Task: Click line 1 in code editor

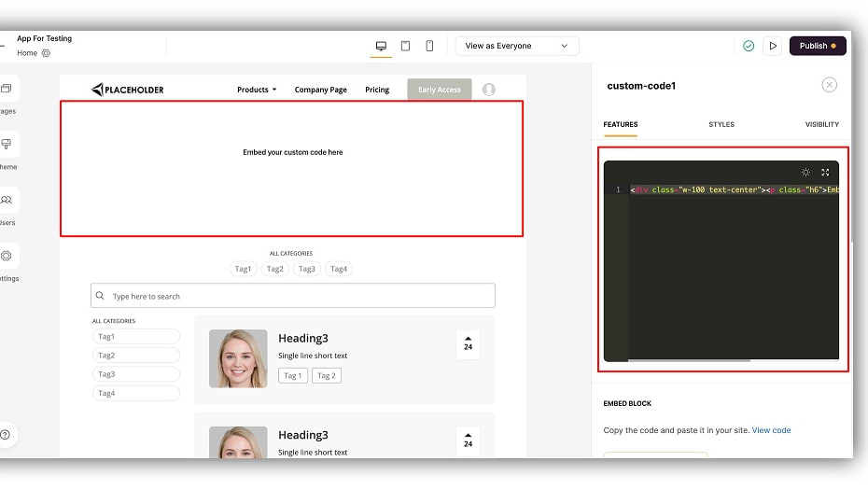Action: coord(734,190)
